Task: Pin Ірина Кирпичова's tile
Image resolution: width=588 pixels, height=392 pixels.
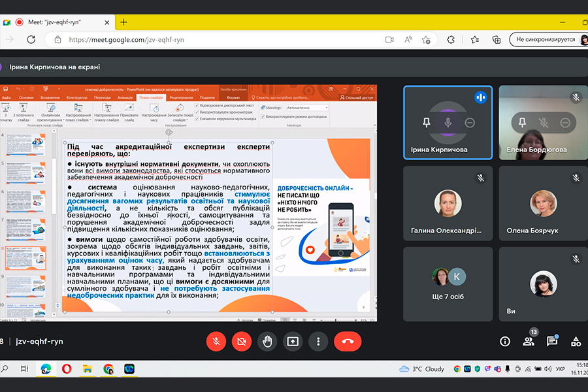Action: point(427,123)
